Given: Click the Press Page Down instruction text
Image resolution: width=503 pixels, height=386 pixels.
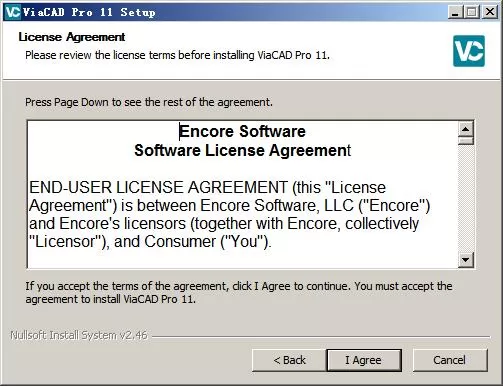Looking at the screenshot, I should tap(149, 102).
